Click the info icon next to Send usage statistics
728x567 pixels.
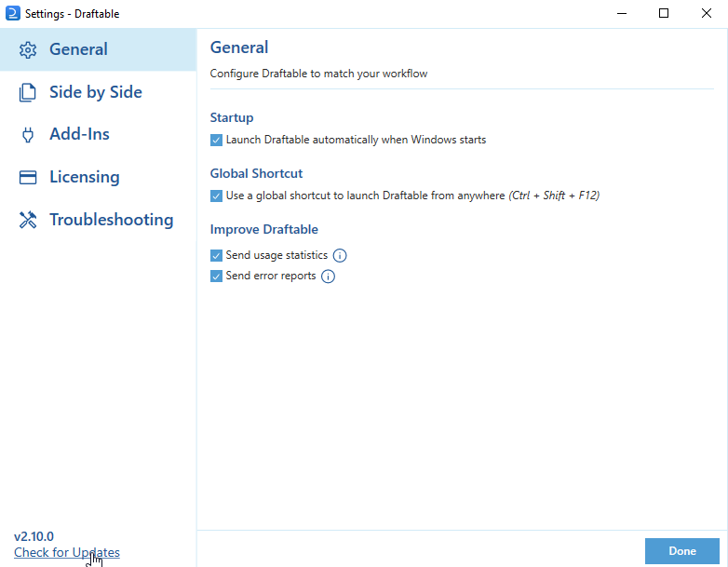tap(340, 255)
